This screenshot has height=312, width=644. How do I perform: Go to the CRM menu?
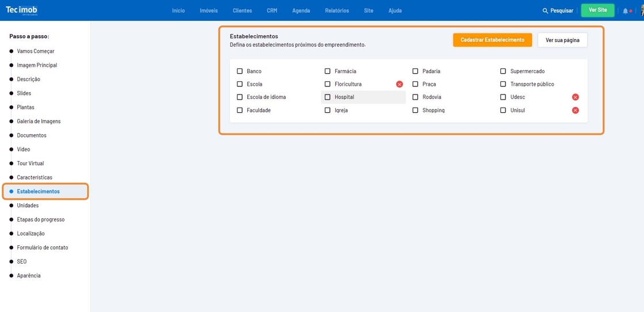click(x=272, y=11)
